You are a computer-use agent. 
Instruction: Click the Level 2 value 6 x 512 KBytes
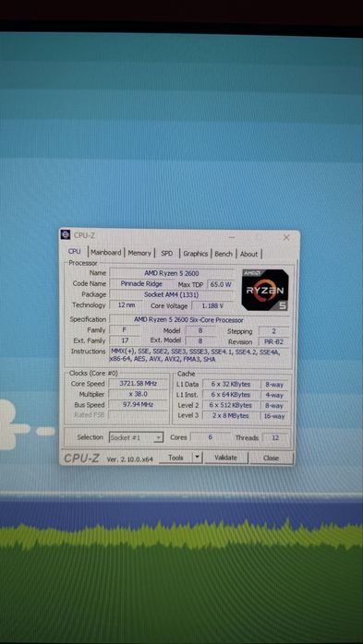click(231, 405)
